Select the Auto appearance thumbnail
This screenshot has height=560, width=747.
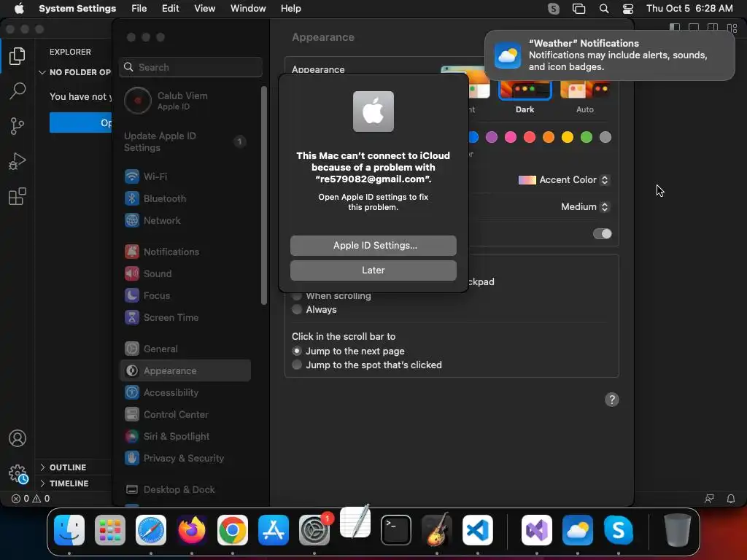click(x=585, y=90)
